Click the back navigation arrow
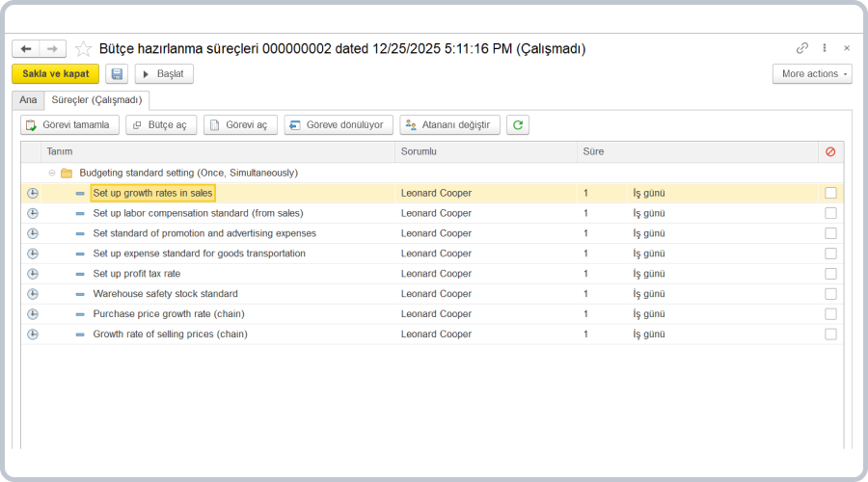Image resolution: width=868 pixels, height=482 pixels. point(26,48)
